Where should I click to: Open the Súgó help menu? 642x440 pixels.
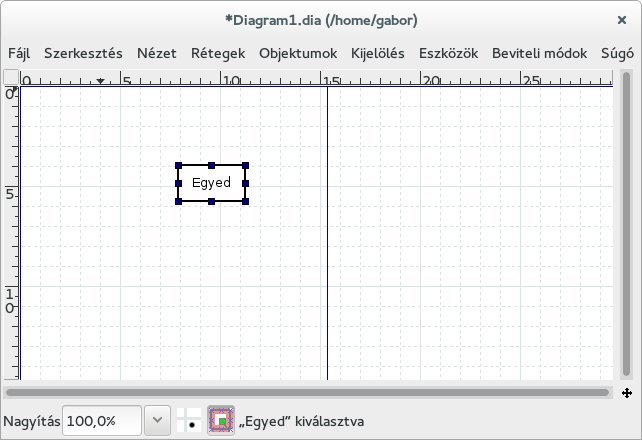[x=614, y=53]
